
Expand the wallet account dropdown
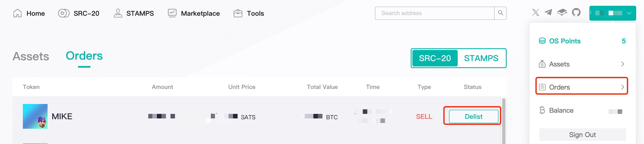click(x=612, y=13)
